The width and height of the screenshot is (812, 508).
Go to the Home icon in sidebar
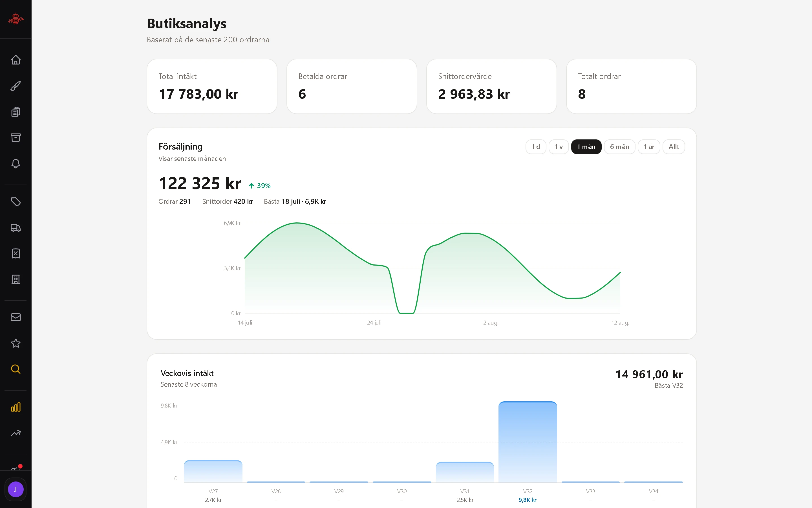[x=16, y=60]
